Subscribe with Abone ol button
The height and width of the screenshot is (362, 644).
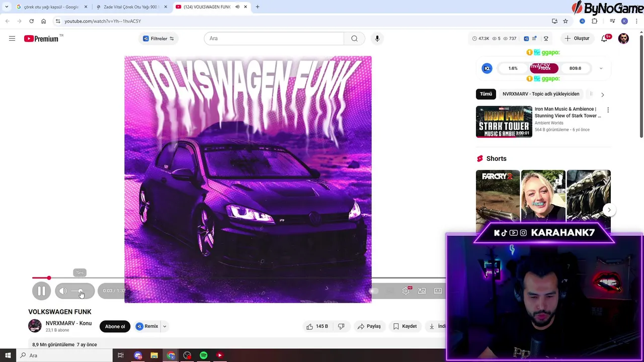115,326
